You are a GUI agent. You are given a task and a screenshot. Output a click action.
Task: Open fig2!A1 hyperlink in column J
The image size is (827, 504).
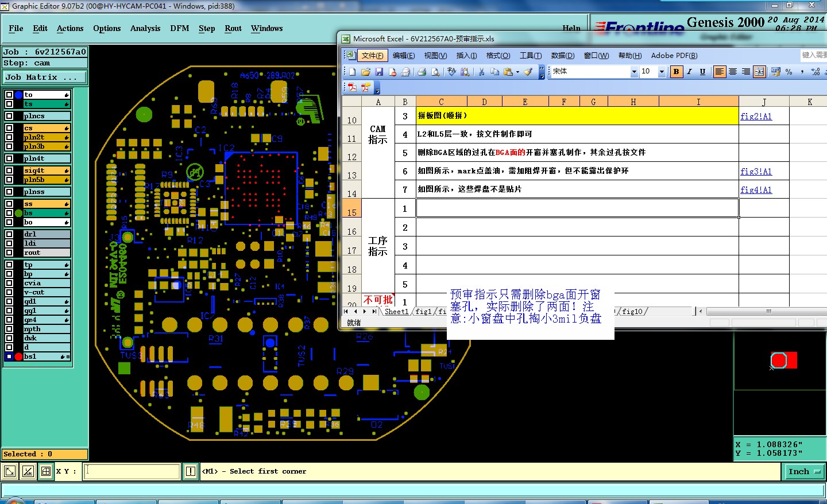point(756,116)
